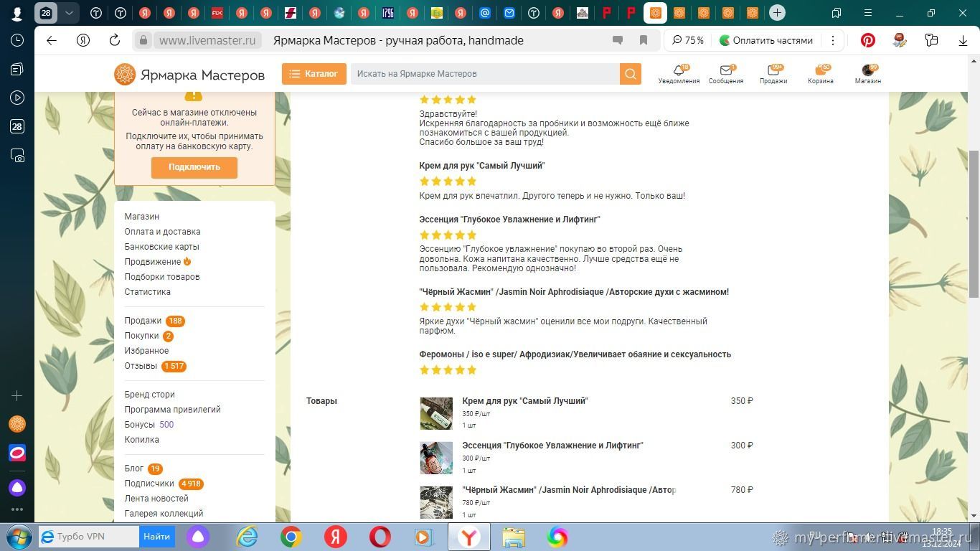Screen dimensions: 980x551
Task: Open the browser downloads arrow icon
Action: coord(963,41)
